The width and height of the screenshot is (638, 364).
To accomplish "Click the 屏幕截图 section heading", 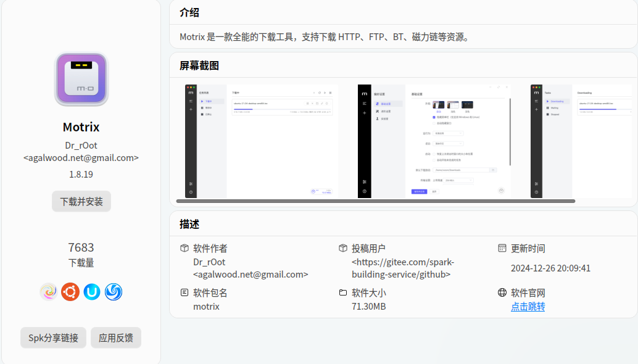I will 199,65.
